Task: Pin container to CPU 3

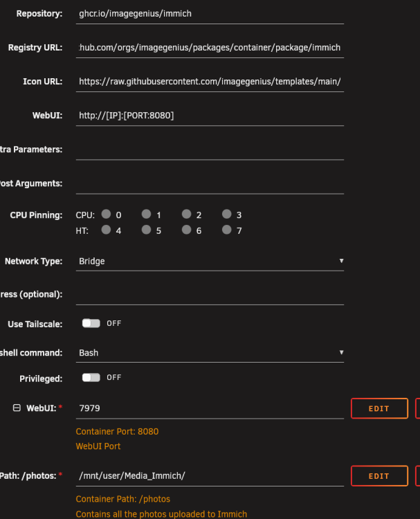Action: click(x=227, y=214)
